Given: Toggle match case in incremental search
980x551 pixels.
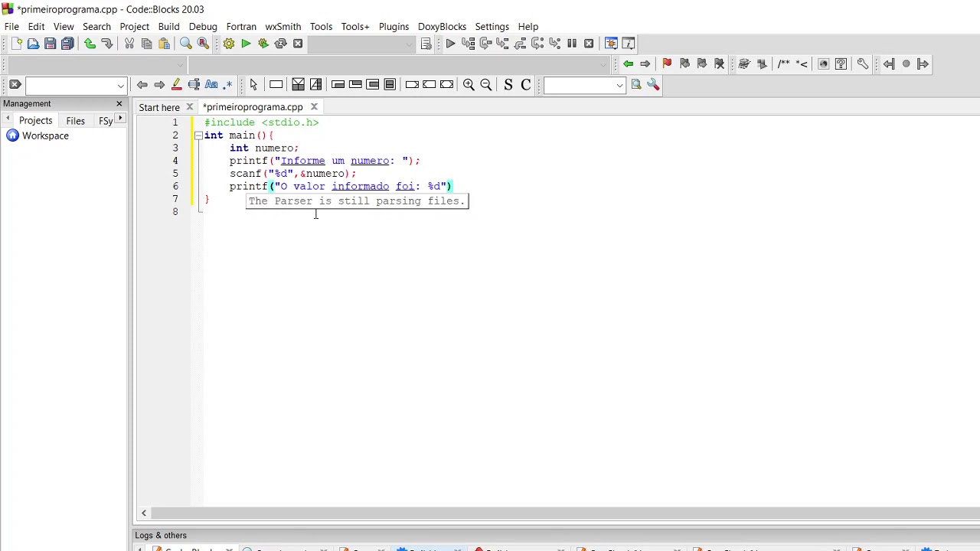Looking at the screenshot, I should (211, 85).
